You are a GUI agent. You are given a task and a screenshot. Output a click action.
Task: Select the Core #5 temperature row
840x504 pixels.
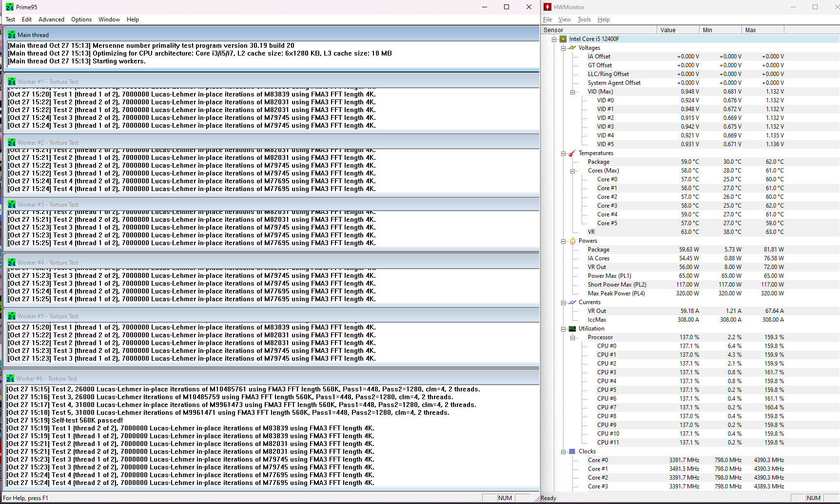[690, 223]
